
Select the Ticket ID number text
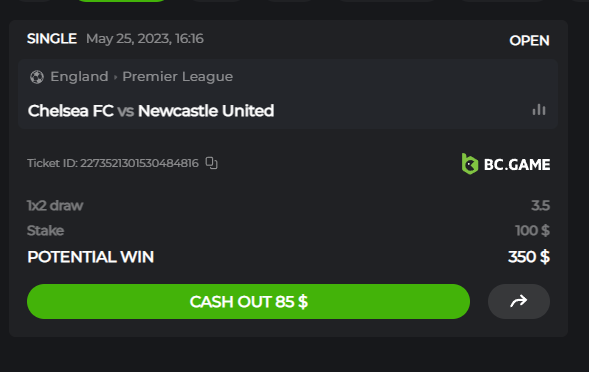(139, 163)
